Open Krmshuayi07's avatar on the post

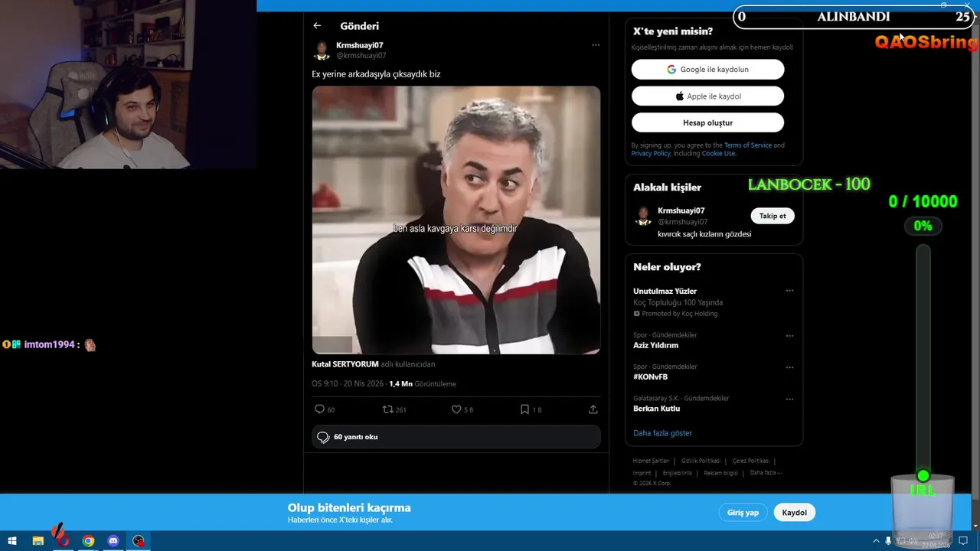click(x=322, y=51)
